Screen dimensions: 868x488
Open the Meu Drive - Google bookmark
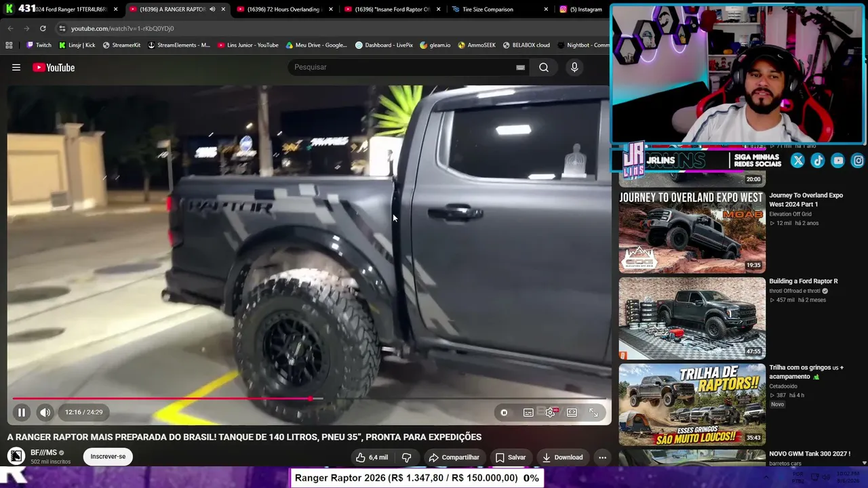pyautogui.click(x=317, y=45)
